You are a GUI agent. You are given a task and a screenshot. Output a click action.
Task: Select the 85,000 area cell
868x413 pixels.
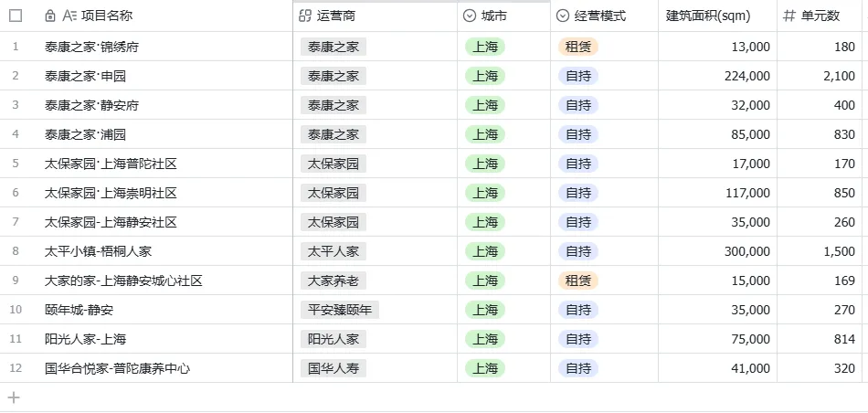(x=717, y=134)
